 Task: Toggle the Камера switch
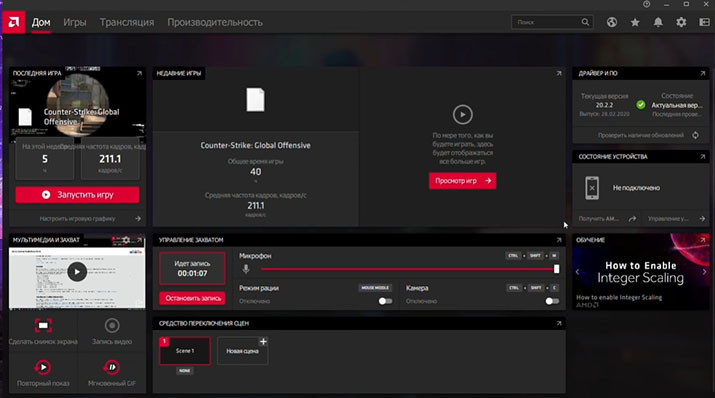click(552, 301)
